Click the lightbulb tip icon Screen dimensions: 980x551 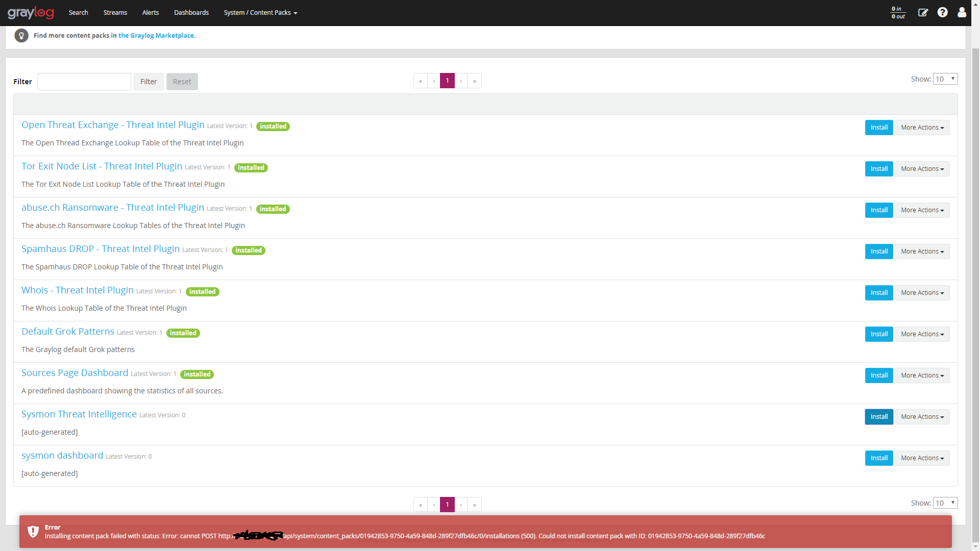[x=21, y=36]
